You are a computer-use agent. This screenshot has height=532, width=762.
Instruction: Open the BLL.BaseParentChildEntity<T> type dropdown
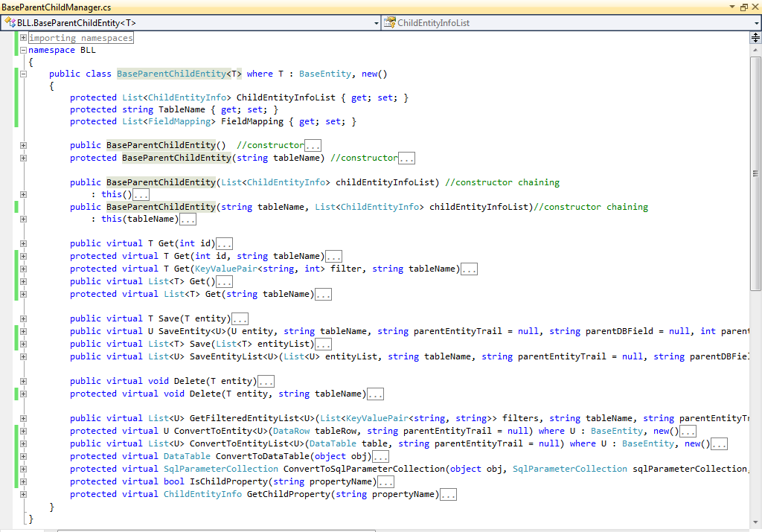tap(375, 23)
